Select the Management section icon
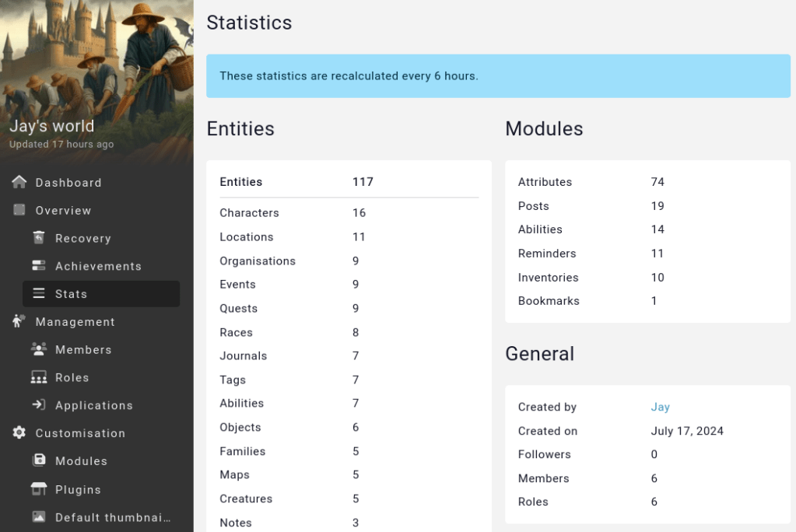796x532 pixels. point(17,321)
